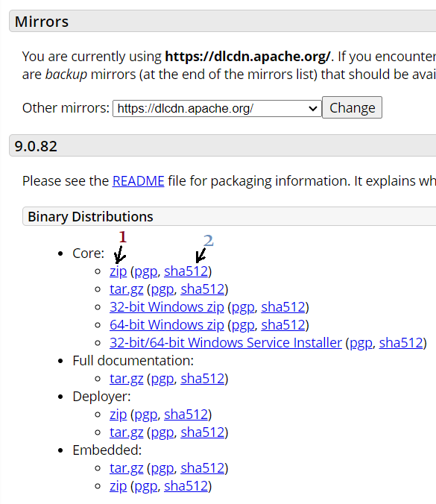The image size is (436, 504).
Task: Open the README file link
Action: [138, 181]
